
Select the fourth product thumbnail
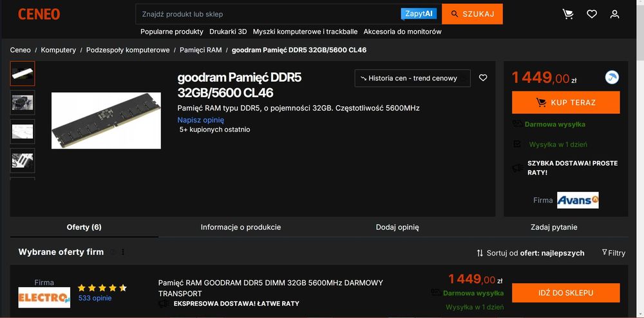pos(23,160)
